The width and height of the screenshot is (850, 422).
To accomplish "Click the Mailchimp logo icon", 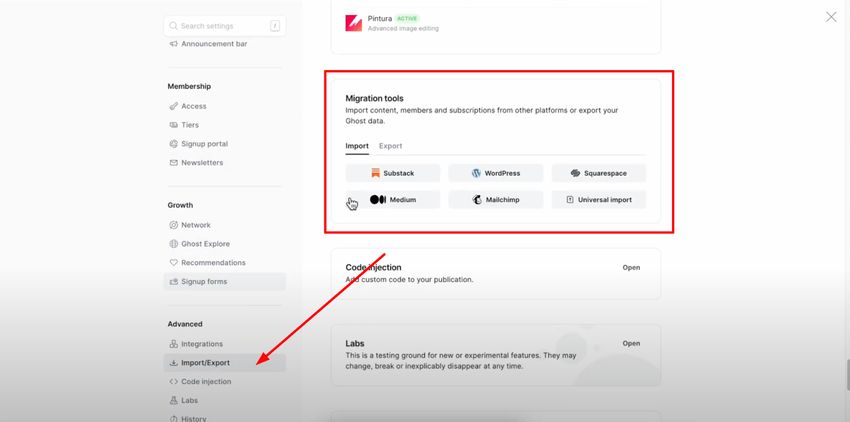I will [x=477, y=200].
